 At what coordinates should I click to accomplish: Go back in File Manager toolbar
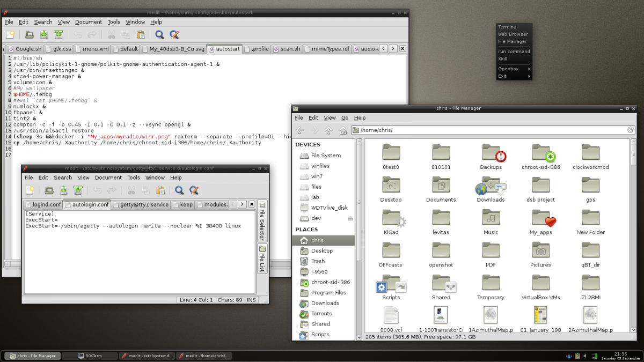(x=300, y=130)
